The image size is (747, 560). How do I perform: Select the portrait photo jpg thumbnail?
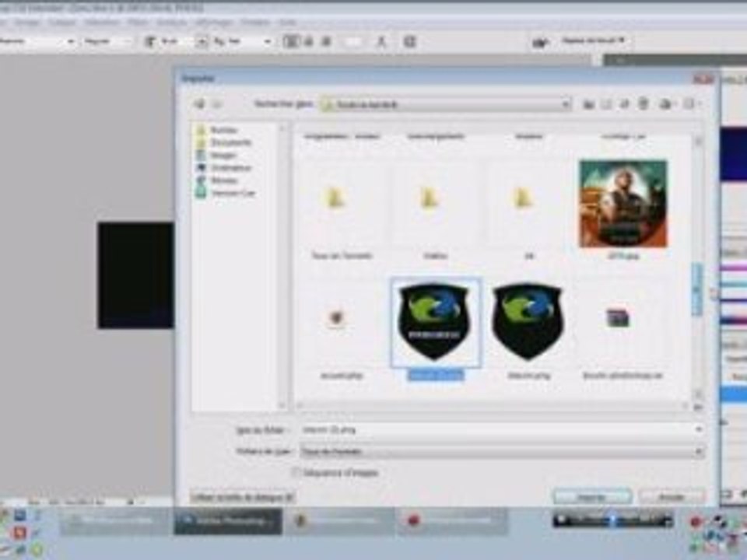pos(623,204)
